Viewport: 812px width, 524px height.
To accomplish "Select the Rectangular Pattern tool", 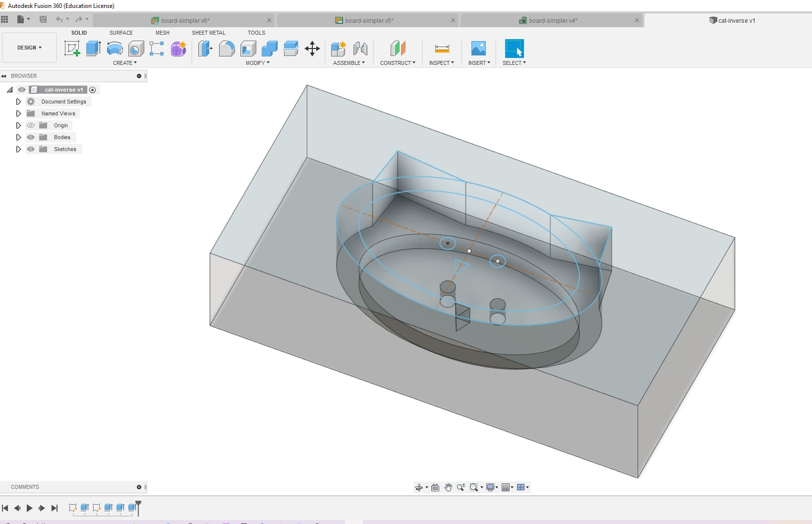I will (157, 49).
